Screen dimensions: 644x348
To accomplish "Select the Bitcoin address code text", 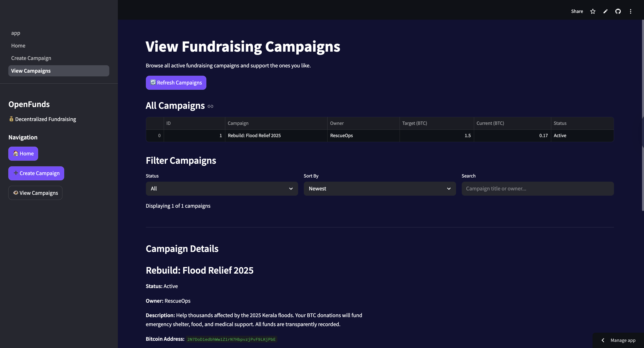I will tap(231, 339).
